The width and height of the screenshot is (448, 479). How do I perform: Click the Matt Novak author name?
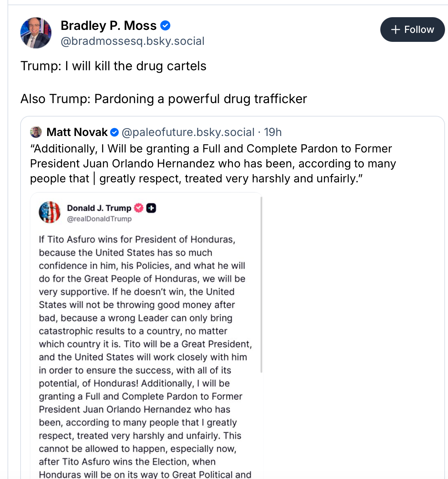[77, 132]
